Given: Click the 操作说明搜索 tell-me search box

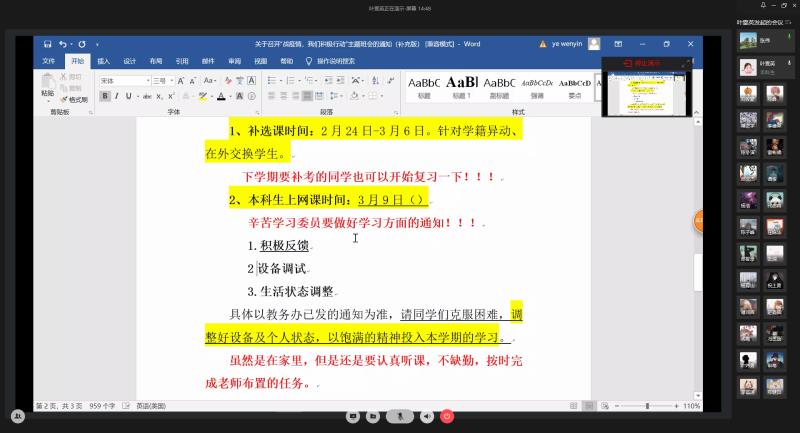Looking at the screenshot, I should click(x=331, y=61).
